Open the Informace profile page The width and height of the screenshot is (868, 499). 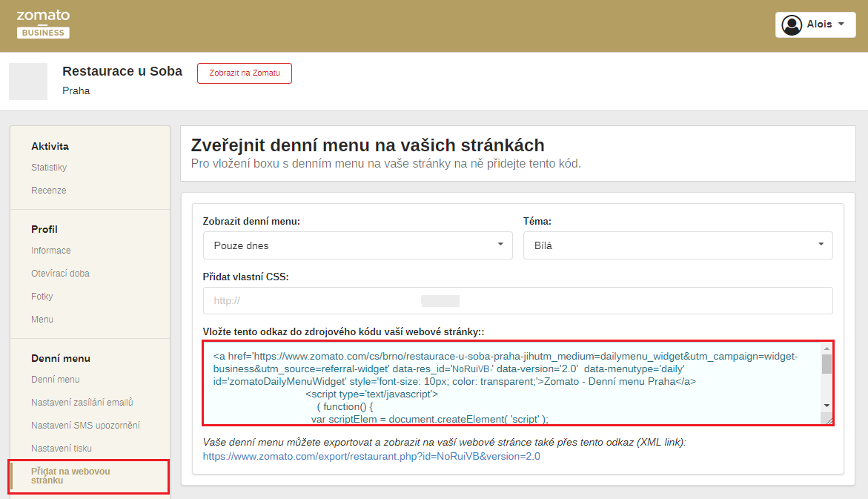51,251
